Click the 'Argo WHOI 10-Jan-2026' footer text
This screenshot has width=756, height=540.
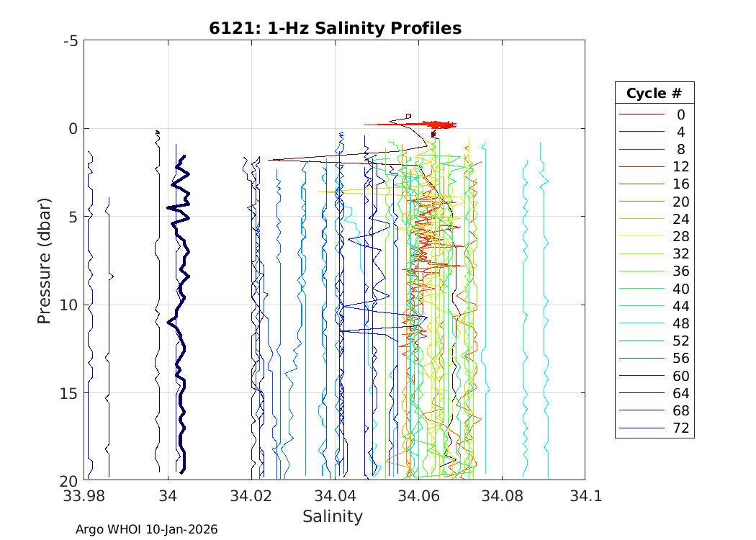pos(147,529)
